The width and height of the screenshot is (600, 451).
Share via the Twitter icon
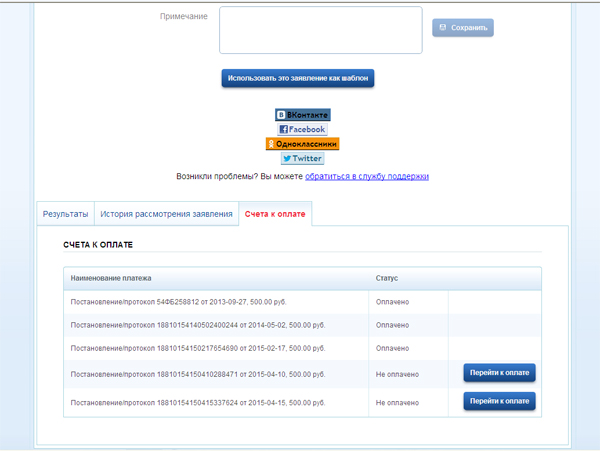coord(302,158)
